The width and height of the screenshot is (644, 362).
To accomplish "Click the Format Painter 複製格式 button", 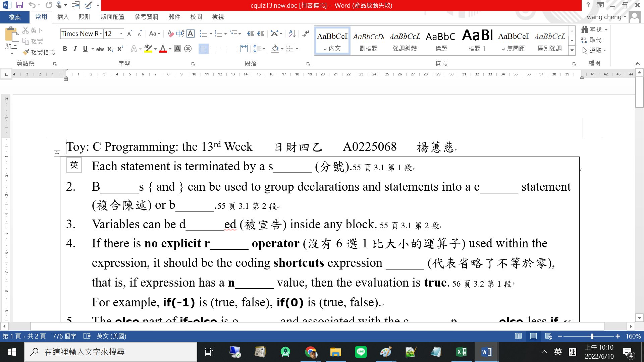I will [39, 52].
